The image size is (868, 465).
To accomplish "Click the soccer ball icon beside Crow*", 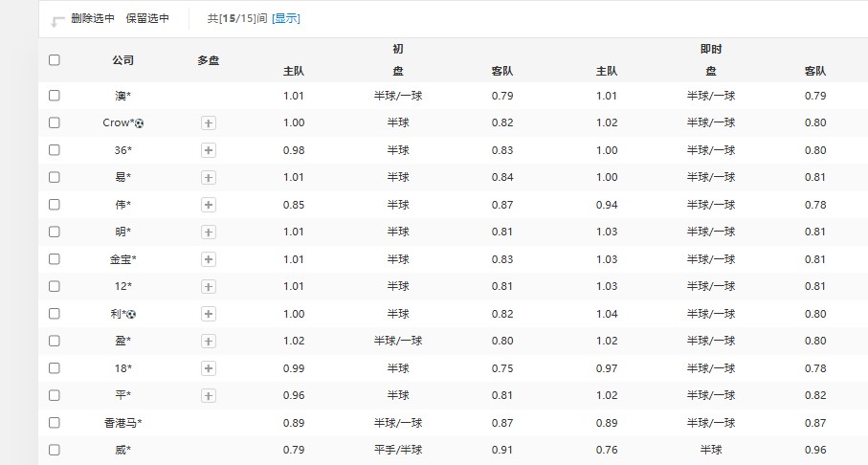I will 140,123.
